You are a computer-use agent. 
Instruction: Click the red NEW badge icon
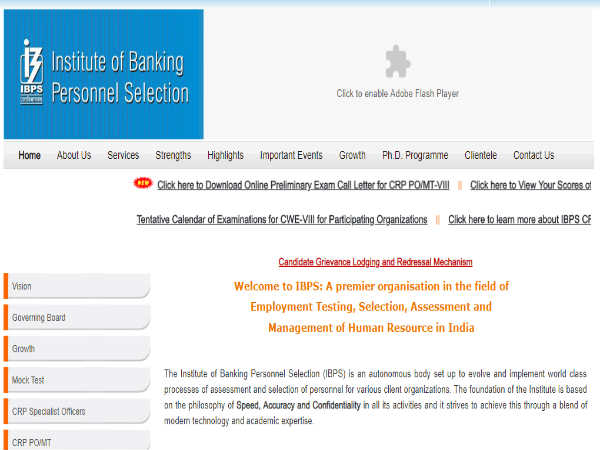[x=143, y=183]
